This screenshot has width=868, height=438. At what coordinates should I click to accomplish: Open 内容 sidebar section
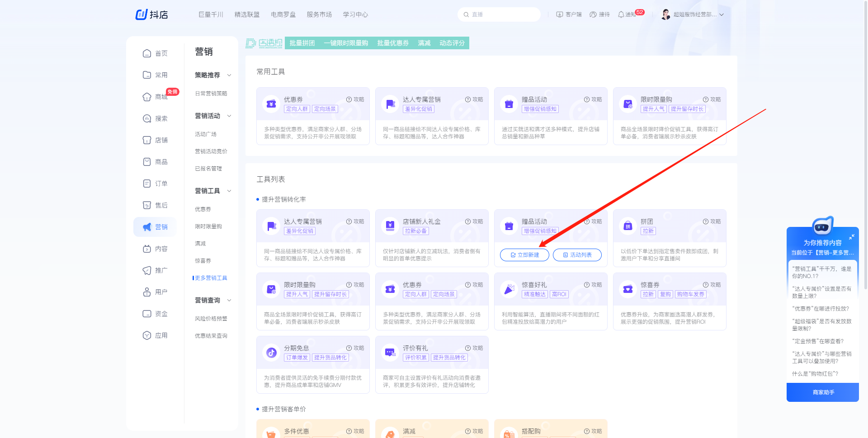pos(155,249)
